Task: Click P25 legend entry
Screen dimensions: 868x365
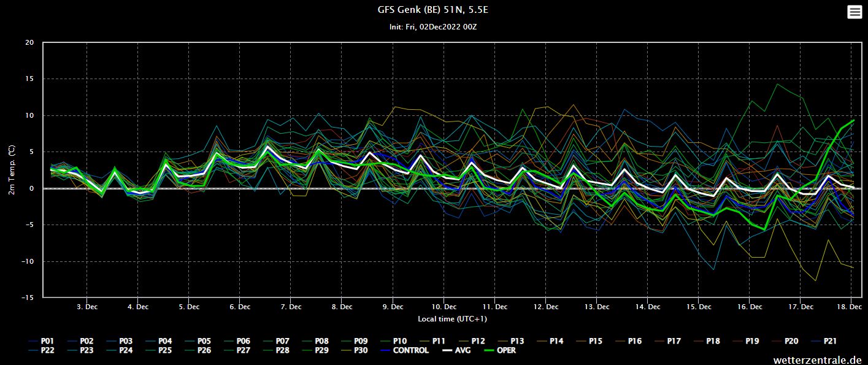Action: click(159, 351)
